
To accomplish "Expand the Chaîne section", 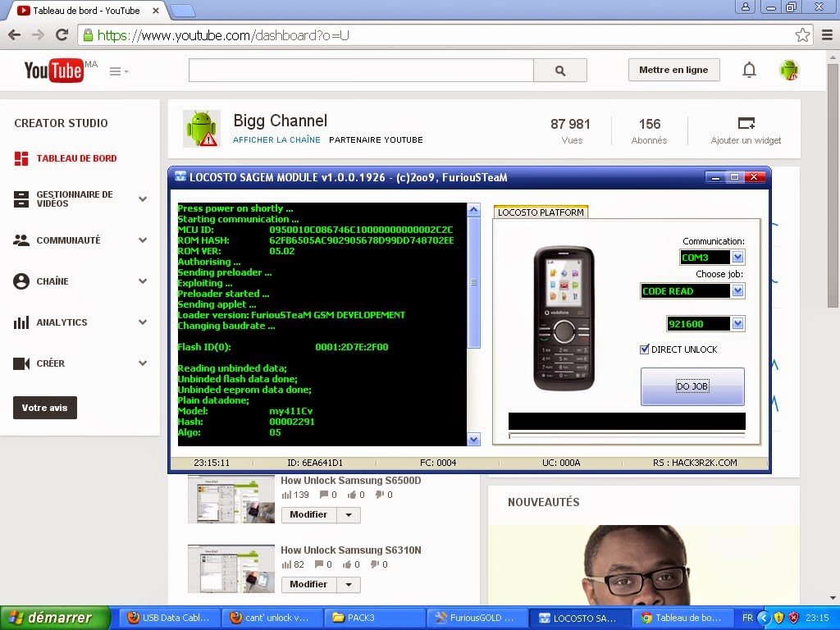I will [143, 281].
